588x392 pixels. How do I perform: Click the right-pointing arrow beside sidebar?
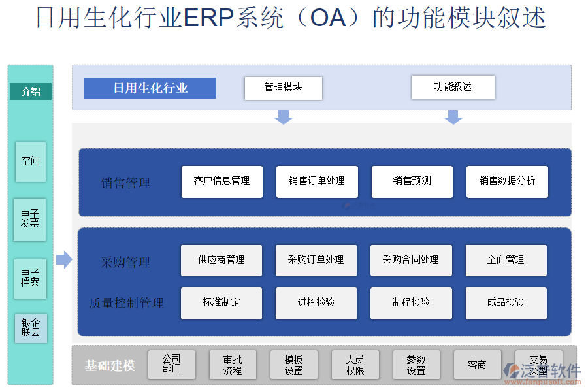tap(64, 259)
